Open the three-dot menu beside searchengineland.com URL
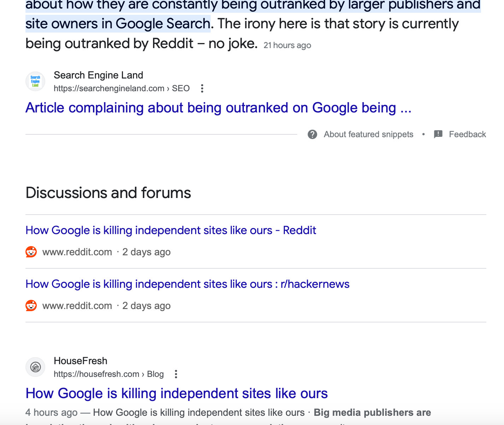This screenshot has height=425, width=504. pos(202,88)
